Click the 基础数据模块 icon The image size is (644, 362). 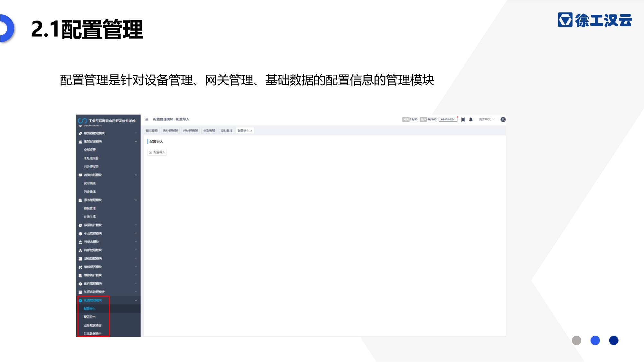pos(80,259)
